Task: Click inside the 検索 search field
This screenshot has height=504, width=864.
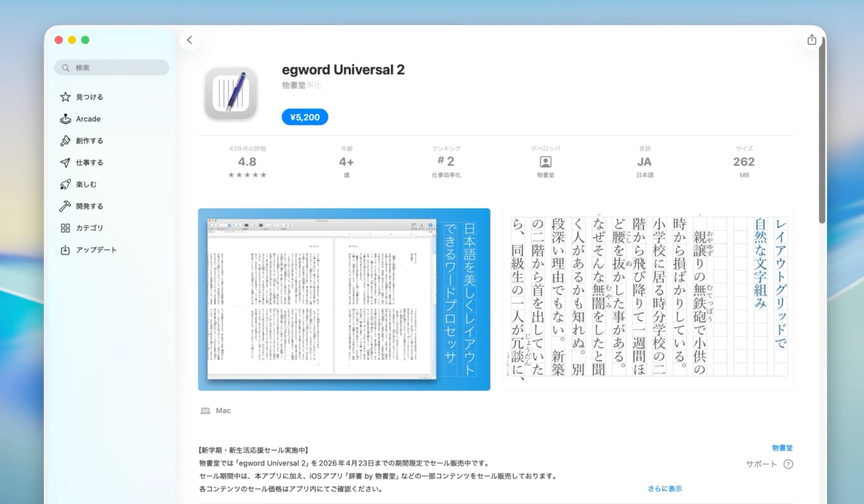Action: [111, 67]
